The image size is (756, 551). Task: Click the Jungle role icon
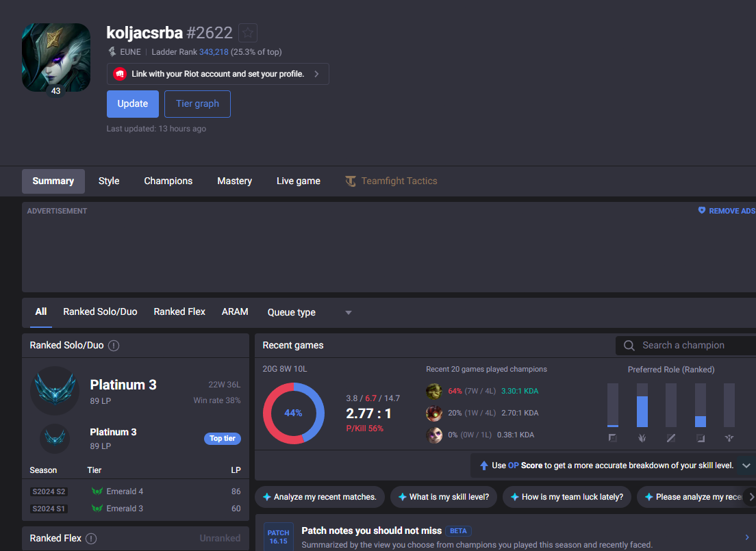pos(642,437)
